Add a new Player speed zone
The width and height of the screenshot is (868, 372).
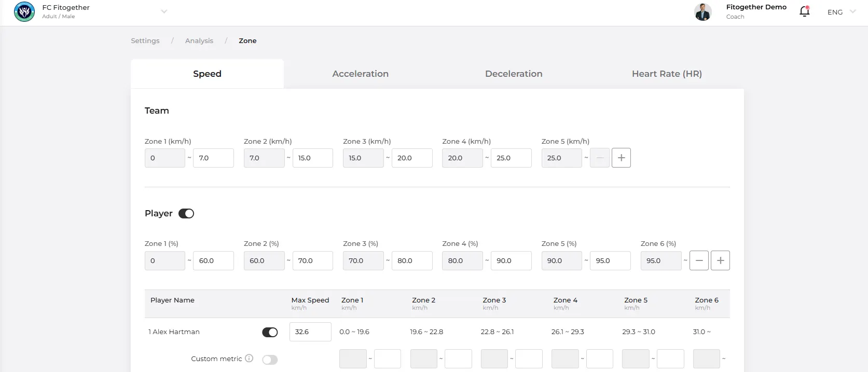coord(720,260)
